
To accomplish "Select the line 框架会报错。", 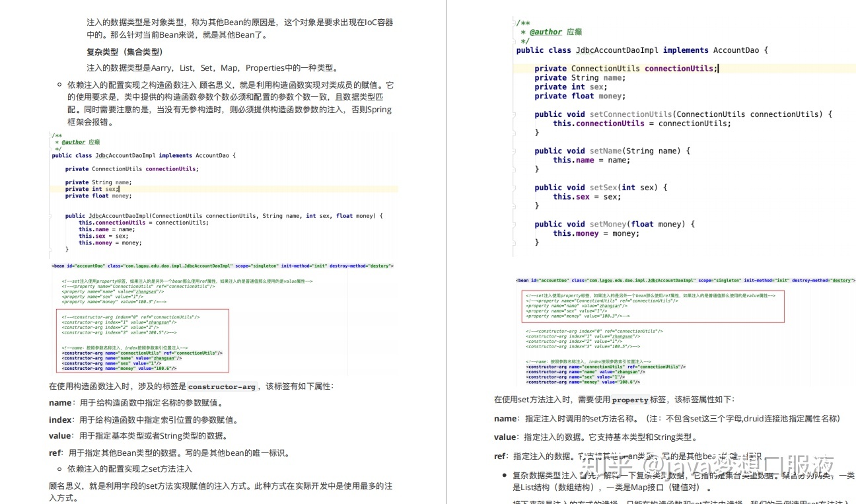I will (x=91, y=122).
